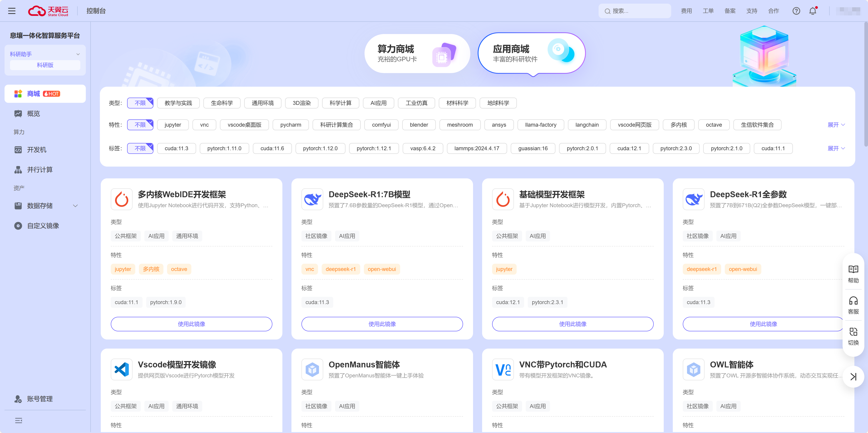
Task: Filter feature by jupyter
Action: (x=173, y=125)
